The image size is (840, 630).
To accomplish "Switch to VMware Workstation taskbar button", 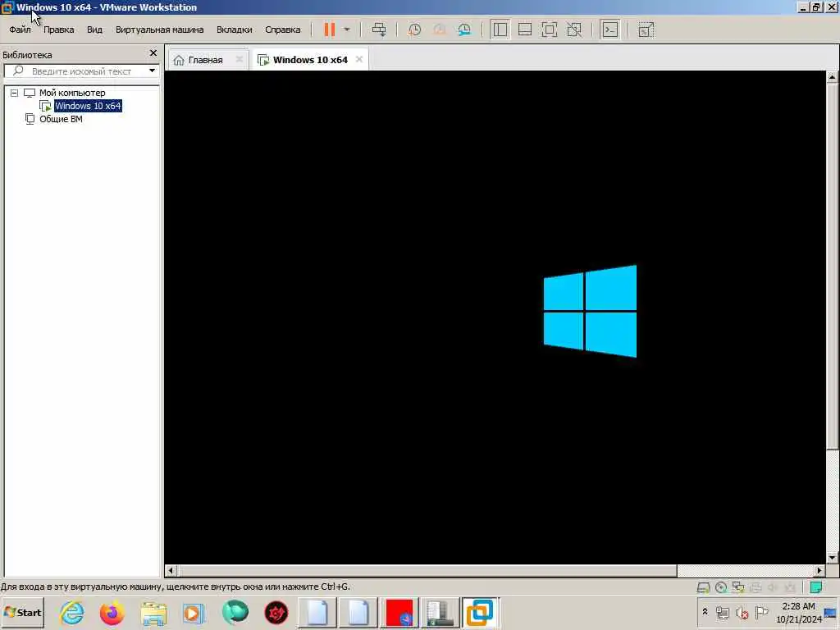I will 479,612.
